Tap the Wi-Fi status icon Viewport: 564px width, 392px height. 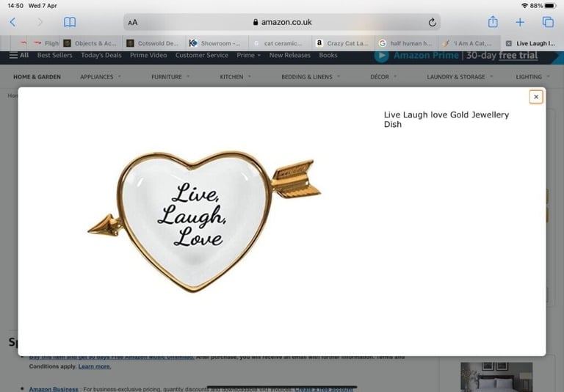524,6
